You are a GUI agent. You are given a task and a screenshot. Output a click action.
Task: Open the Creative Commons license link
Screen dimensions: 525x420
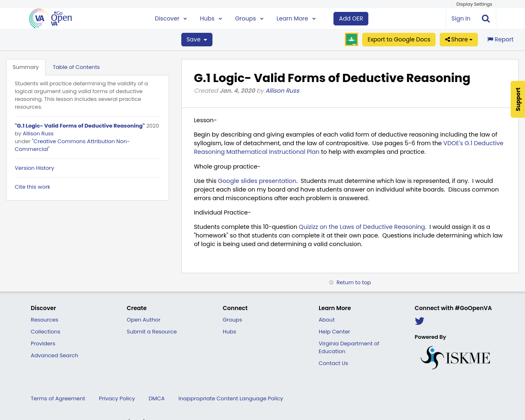[72, 145]
